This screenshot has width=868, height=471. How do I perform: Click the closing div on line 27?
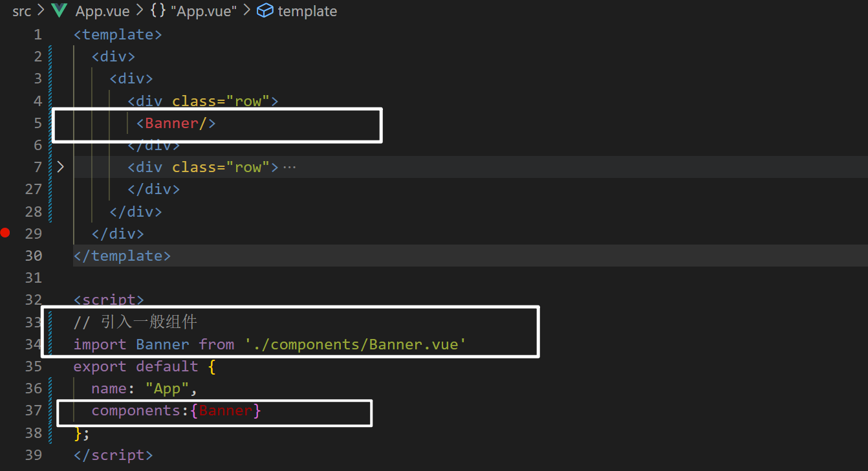point(153,189)
